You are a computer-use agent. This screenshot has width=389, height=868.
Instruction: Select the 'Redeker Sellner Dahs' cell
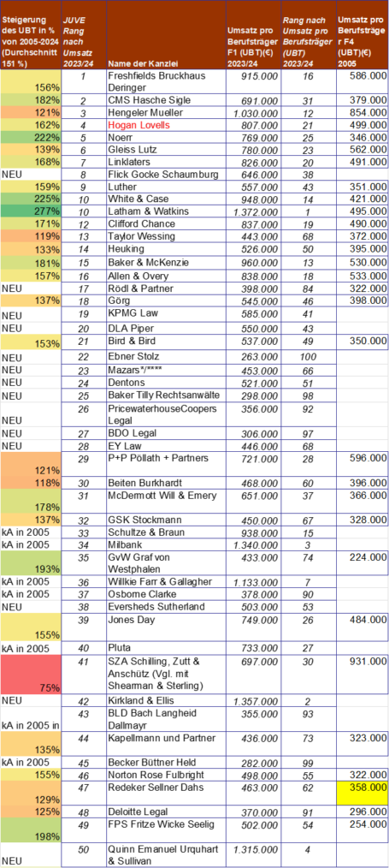click(166, 793)
